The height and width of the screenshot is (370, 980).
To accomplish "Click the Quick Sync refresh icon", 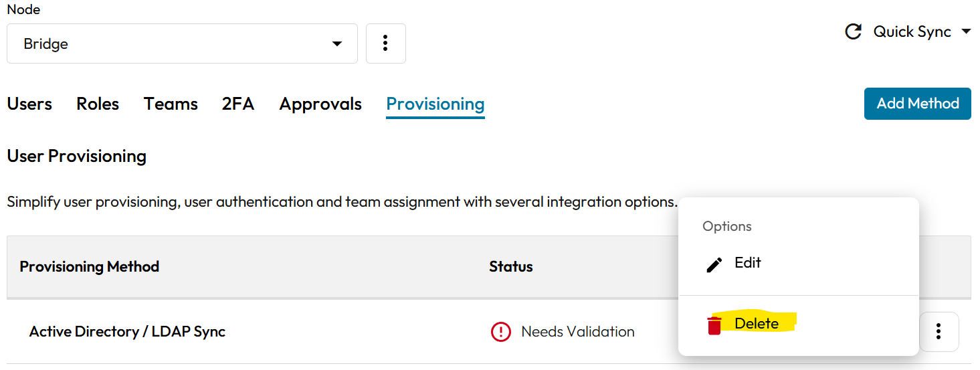I will tap(853, 32).
